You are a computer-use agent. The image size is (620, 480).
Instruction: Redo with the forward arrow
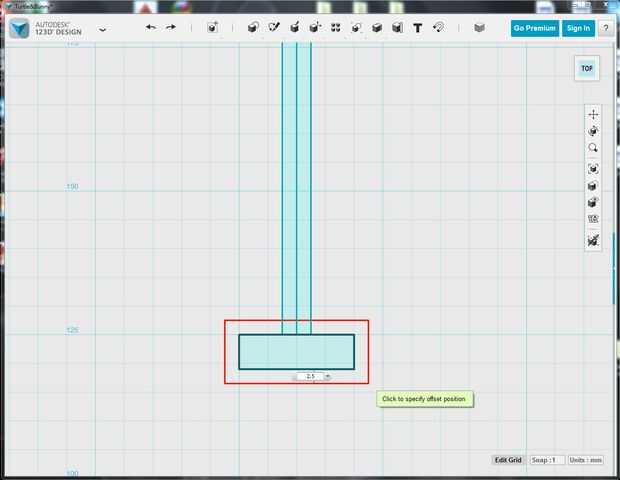[x=171, y=27]
